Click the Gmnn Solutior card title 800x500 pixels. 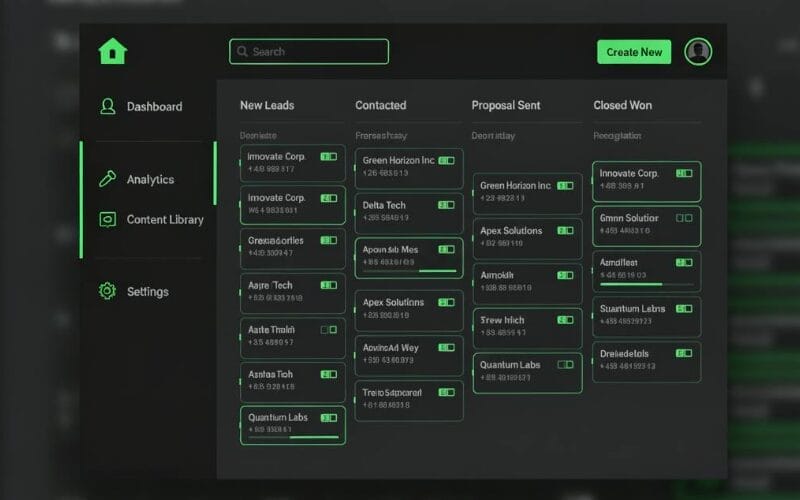[629, 218]
